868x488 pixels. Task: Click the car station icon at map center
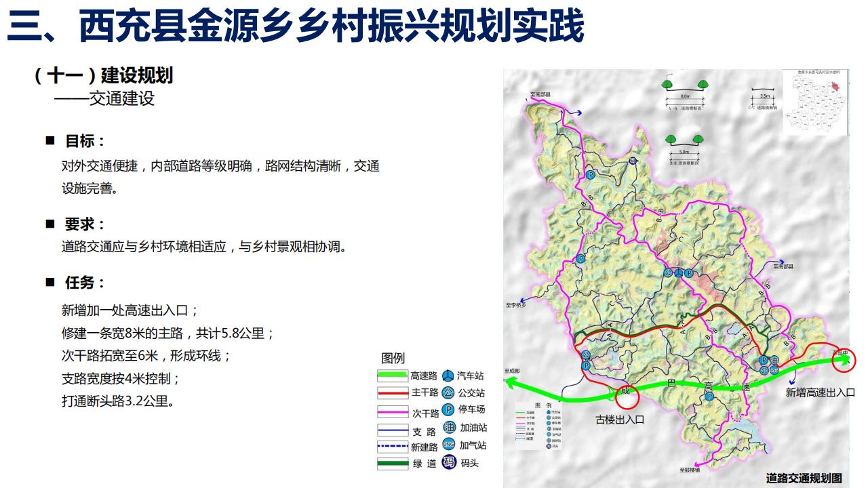(679, 272)
